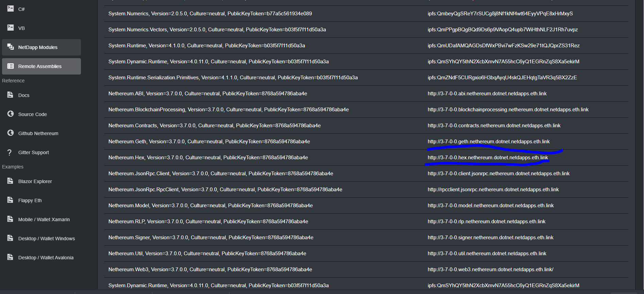The height and width of the screenshot is (294, 644).
Task: Click the Nethereum.Hex assembly name
Action: click(208, 158)
